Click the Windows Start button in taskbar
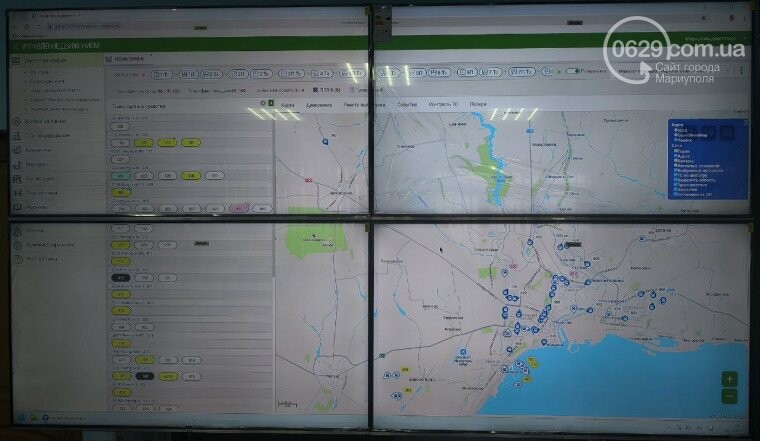The image size is (760, 441). click(19, 414)
